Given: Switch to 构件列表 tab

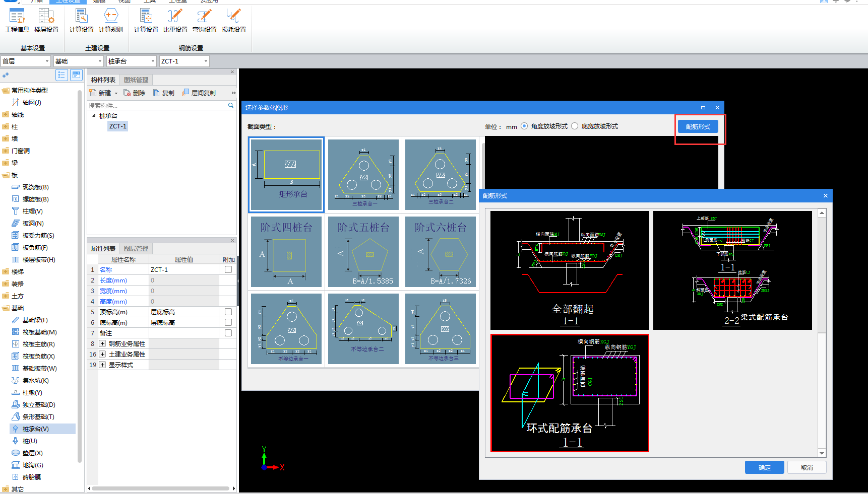Looking at the screenshot, I should point(103,80).
